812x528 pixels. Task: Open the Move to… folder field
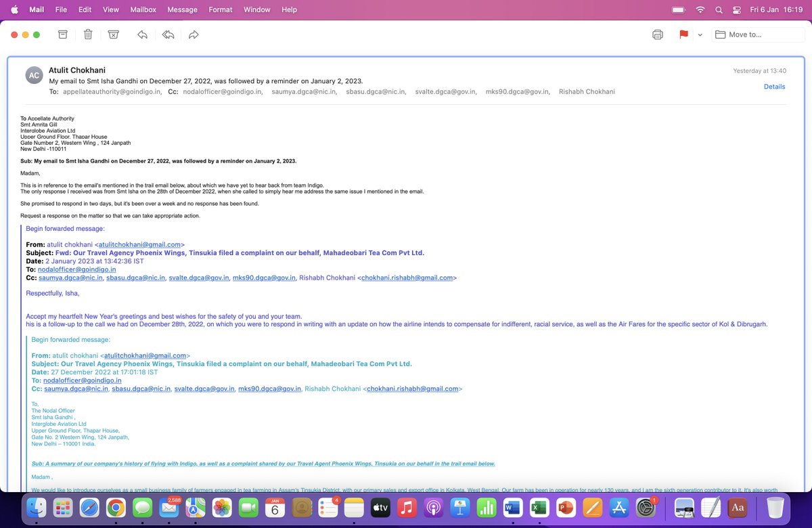click(759, 35)
